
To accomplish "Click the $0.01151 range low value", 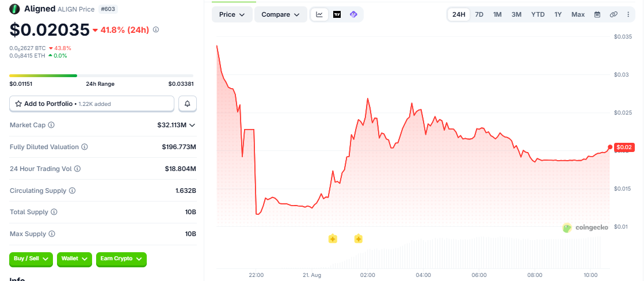I will 21,84.
